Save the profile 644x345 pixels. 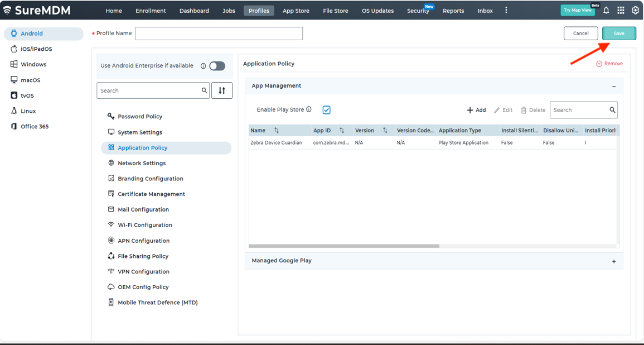(x=619, y=33)
